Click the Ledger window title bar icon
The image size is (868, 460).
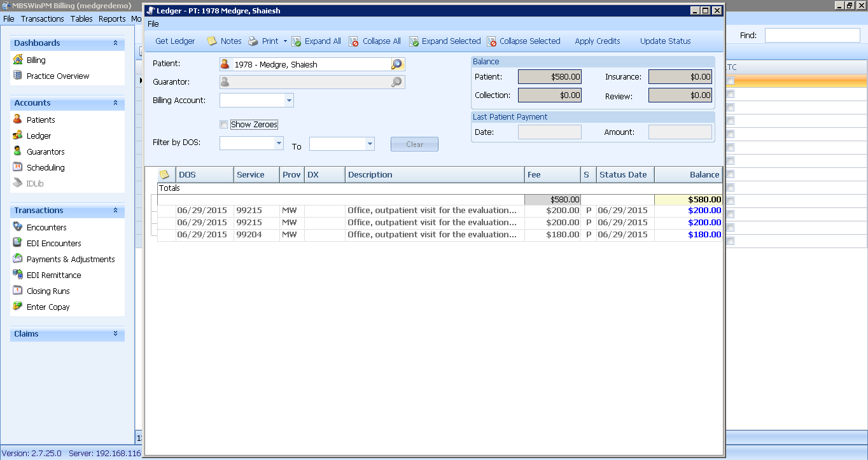coord(151,10)
